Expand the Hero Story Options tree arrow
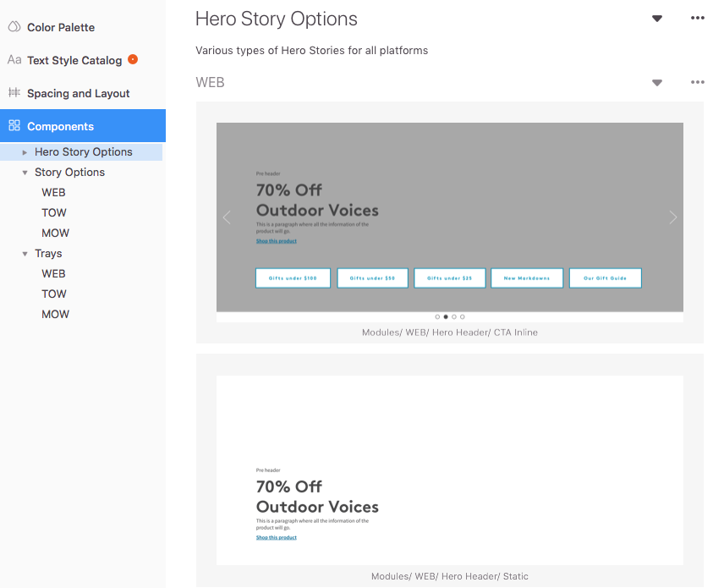 click(x=25, y=152)
